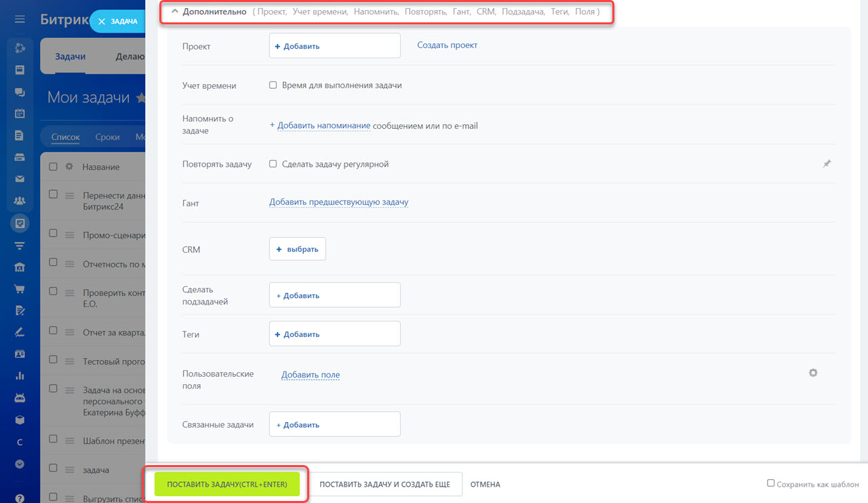Click the Отмена link

(485, 484)
